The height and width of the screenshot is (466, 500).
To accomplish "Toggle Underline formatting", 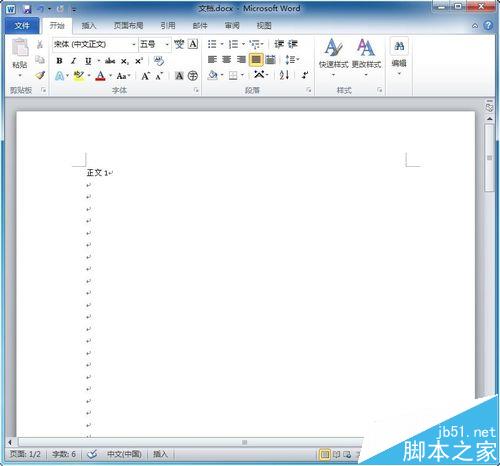I will coord(88,61).
